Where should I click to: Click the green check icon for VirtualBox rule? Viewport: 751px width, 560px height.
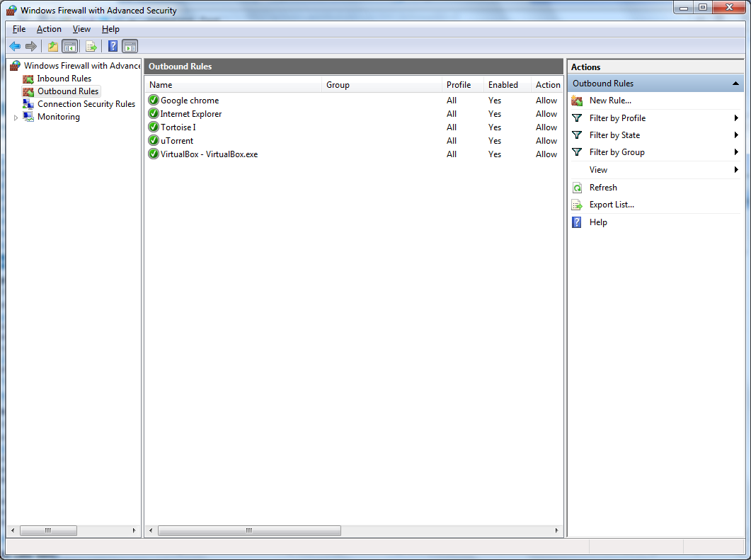[x=154, y=154]
